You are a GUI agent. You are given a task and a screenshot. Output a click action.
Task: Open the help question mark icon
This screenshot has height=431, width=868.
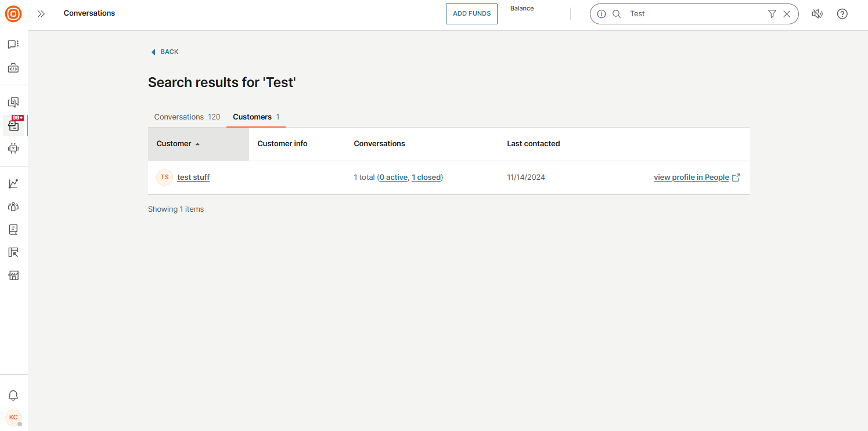click(842, 14)
